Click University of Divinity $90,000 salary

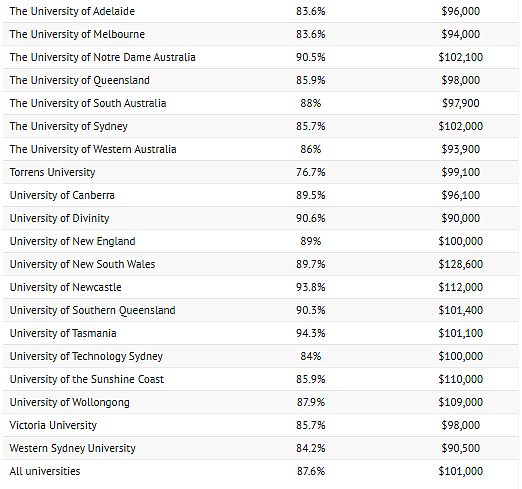(460, 218)
